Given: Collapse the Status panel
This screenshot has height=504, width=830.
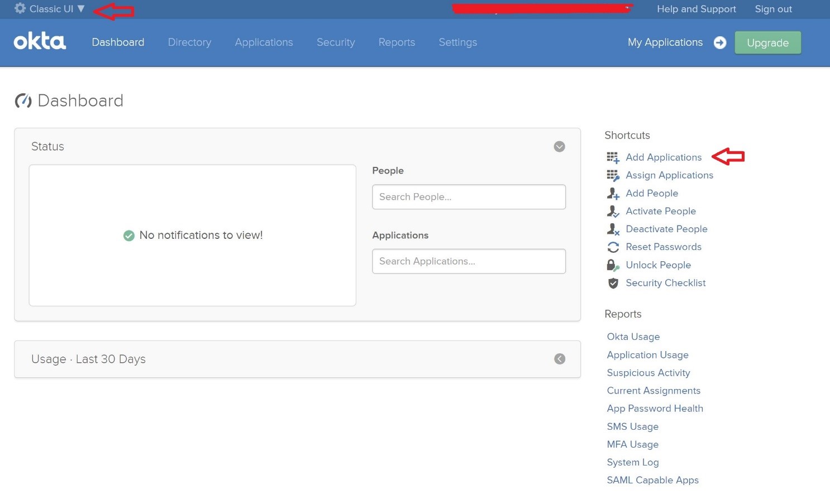Looking at the screenshot, I should [x=559, y=146].
